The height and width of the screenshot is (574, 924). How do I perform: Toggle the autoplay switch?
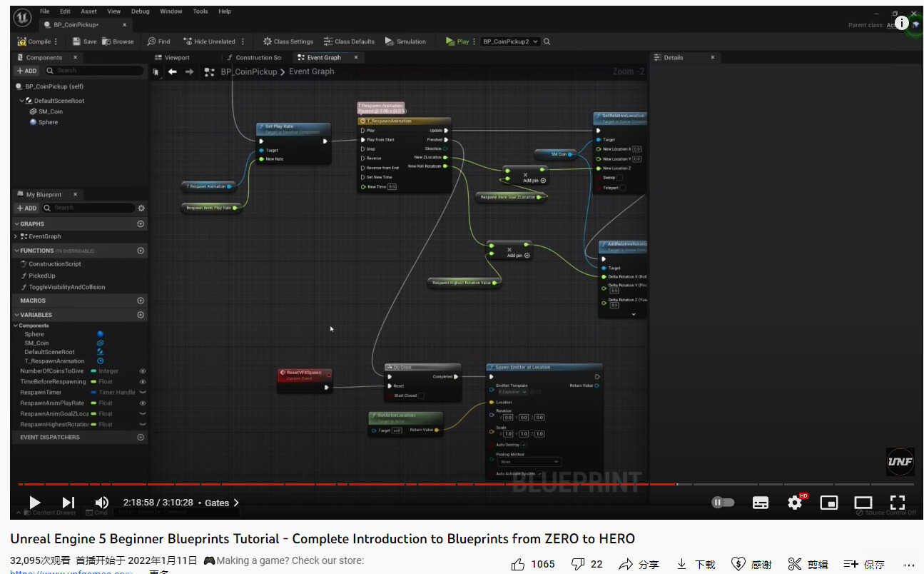click(x=723, y=503)
